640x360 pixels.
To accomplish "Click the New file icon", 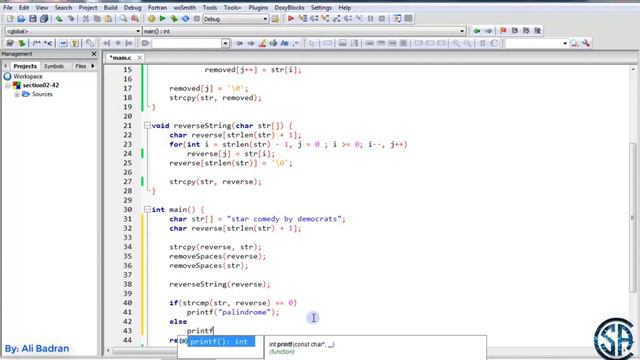I will tap(10, 19).
